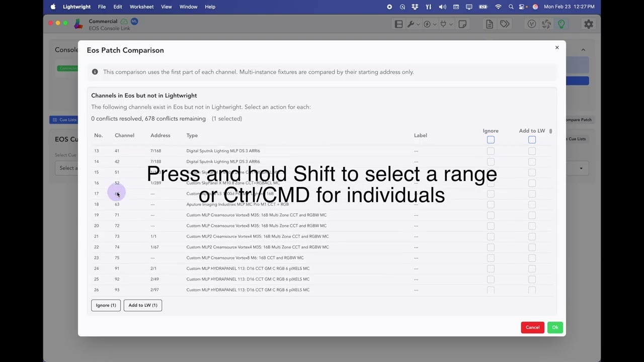Check Add to LW for channel 71 row
The image size is (644, 362).
532,215
